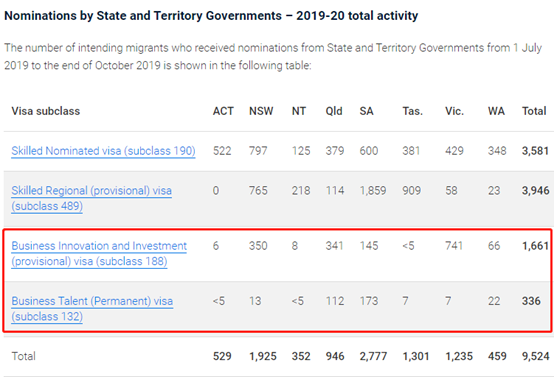
Task: Click the ACT column header
Action: tap(223, 111)
